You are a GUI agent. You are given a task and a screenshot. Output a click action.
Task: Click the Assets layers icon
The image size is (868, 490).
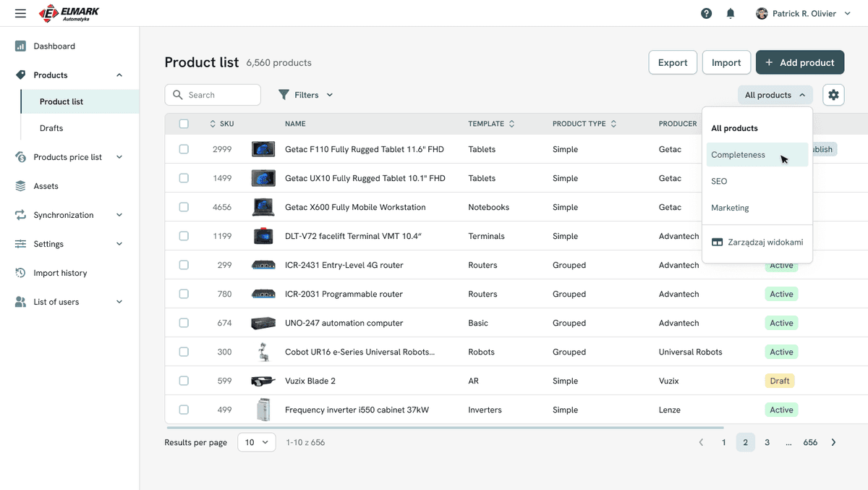click(20, 186)
